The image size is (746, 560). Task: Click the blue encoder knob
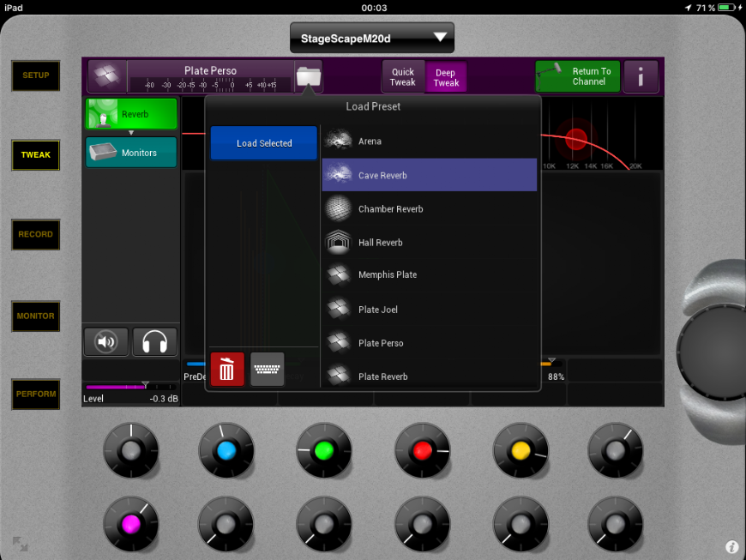click(x=226, y=450)
